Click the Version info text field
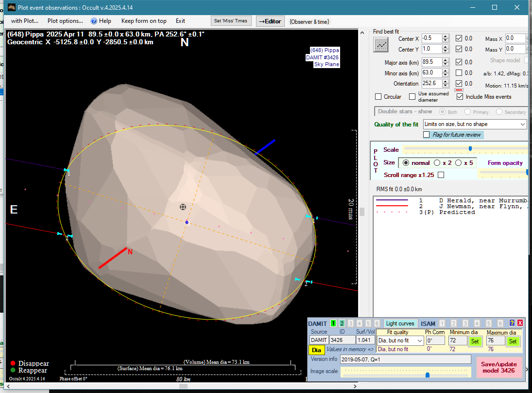 (405, 359)
